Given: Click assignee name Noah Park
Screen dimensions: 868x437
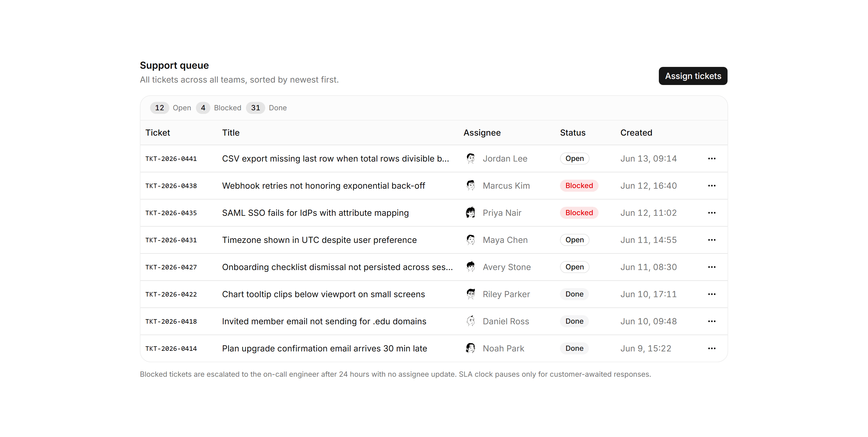Looking at the screenshot, I should click(503, 348).
